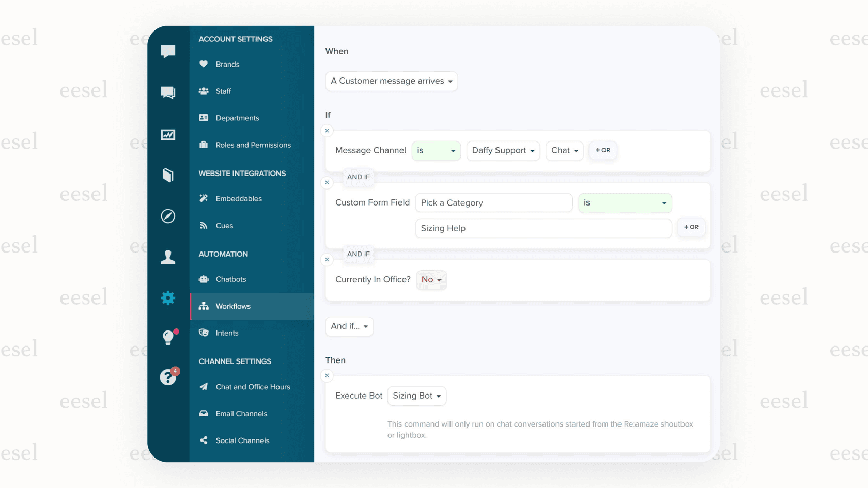The width and height of the screenshot is (868, 488).
Task: Open Chat and Office Hours settings
Action: 253,386
